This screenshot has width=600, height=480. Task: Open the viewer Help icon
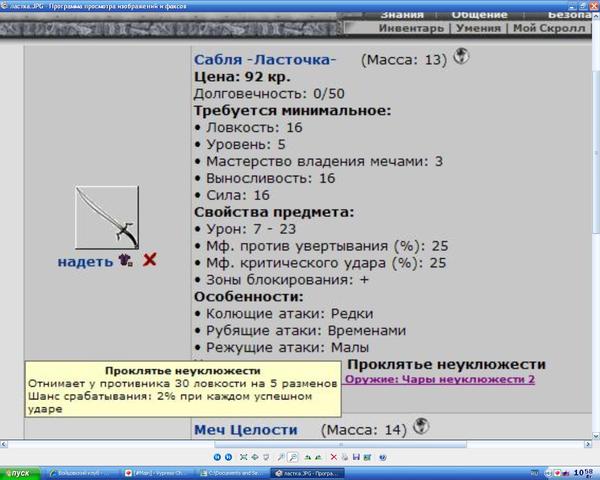tap(383, 457)
